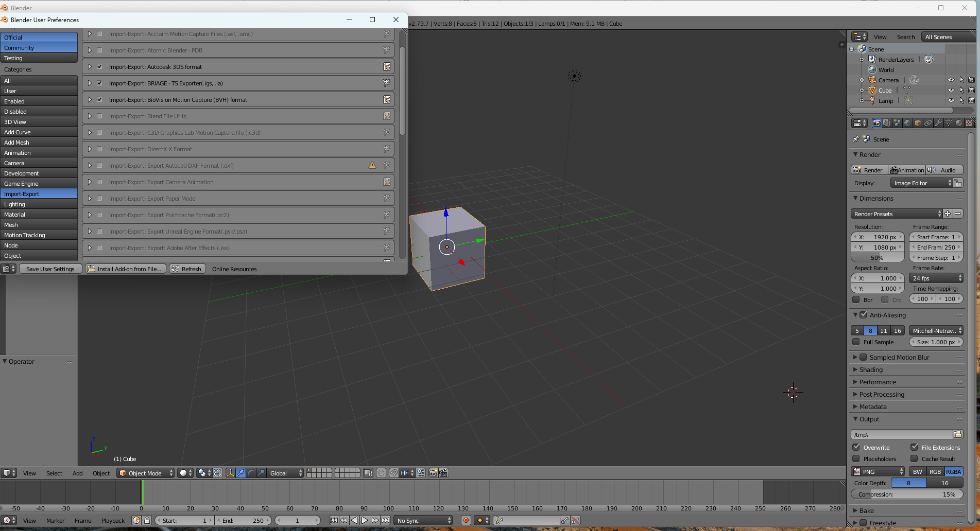Disable the BioVision Motion Capture add-on

[99, 99]
